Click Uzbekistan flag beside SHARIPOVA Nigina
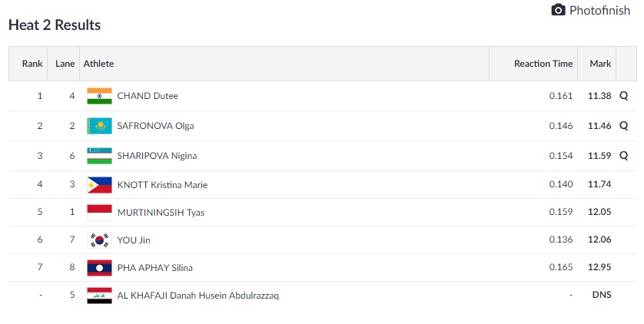 coord(99,155)
